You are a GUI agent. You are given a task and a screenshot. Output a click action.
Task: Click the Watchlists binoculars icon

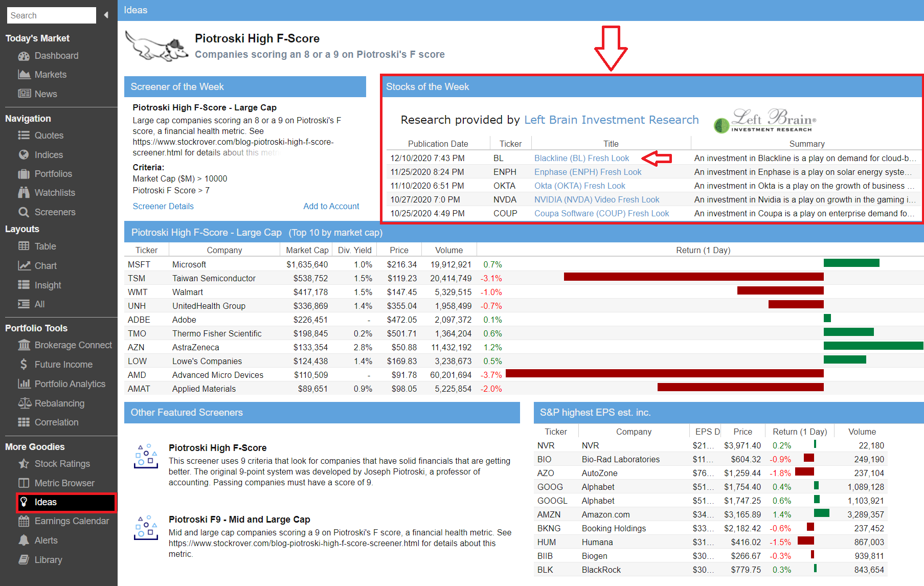[x=24, y=193]
